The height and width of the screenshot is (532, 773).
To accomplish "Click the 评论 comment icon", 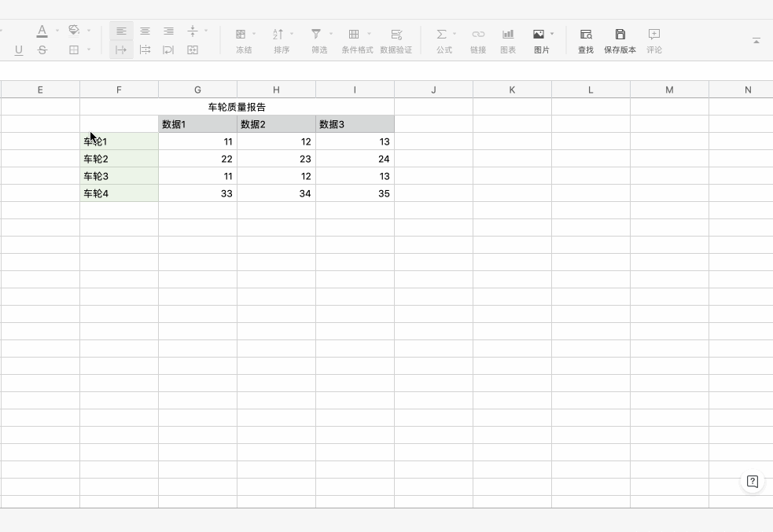I will 654,34.
